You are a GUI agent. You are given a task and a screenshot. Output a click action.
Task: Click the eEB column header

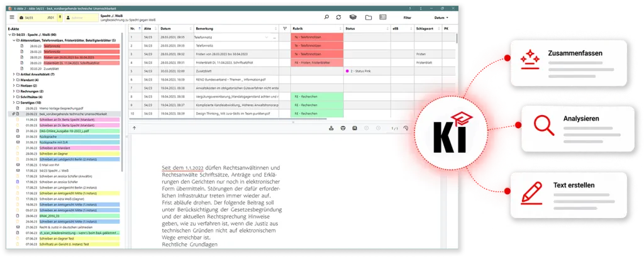[402, 28]
